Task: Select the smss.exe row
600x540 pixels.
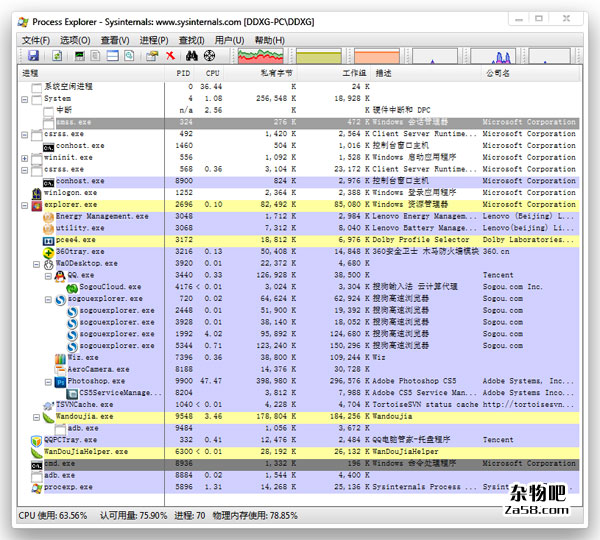Action: pos(299,123)
